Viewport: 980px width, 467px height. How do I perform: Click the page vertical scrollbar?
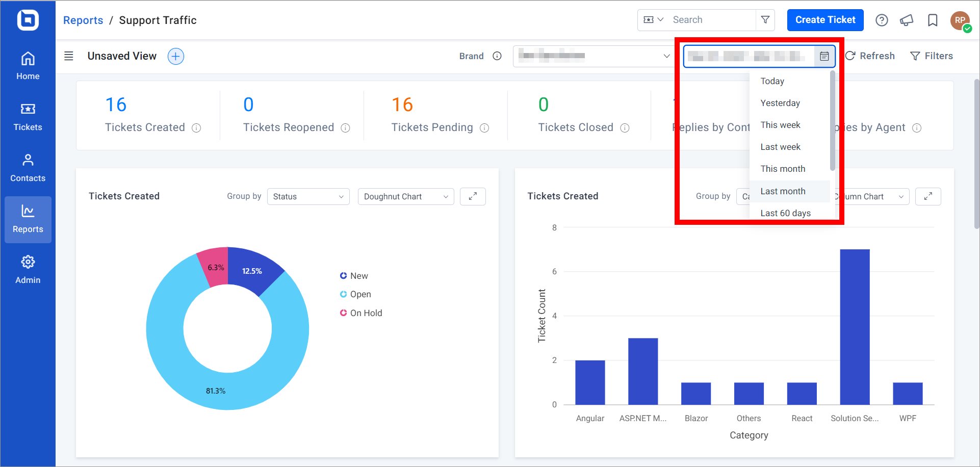[976, 153]
